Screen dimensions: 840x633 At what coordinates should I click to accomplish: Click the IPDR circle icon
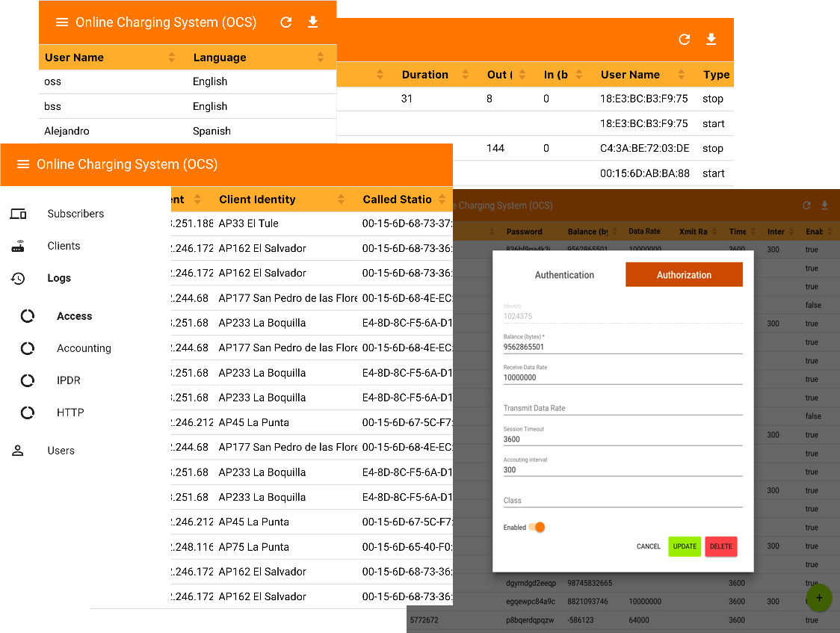[28, 380]
